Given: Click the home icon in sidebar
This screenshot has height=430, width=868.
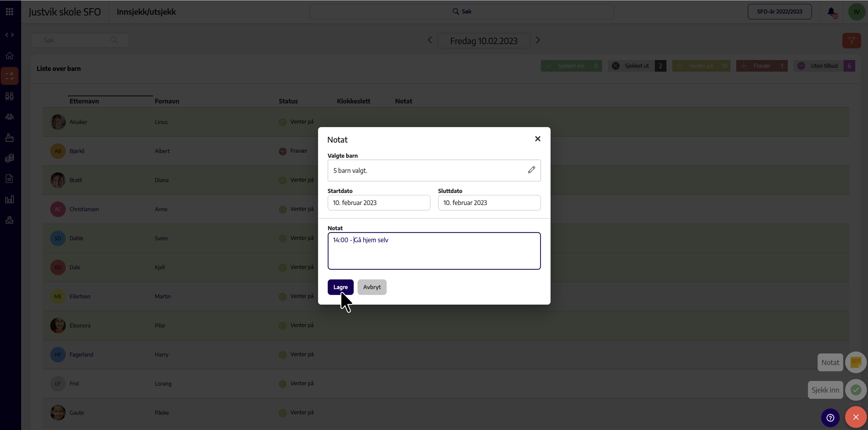Looking at the screenshot, I should click(10, 55).
